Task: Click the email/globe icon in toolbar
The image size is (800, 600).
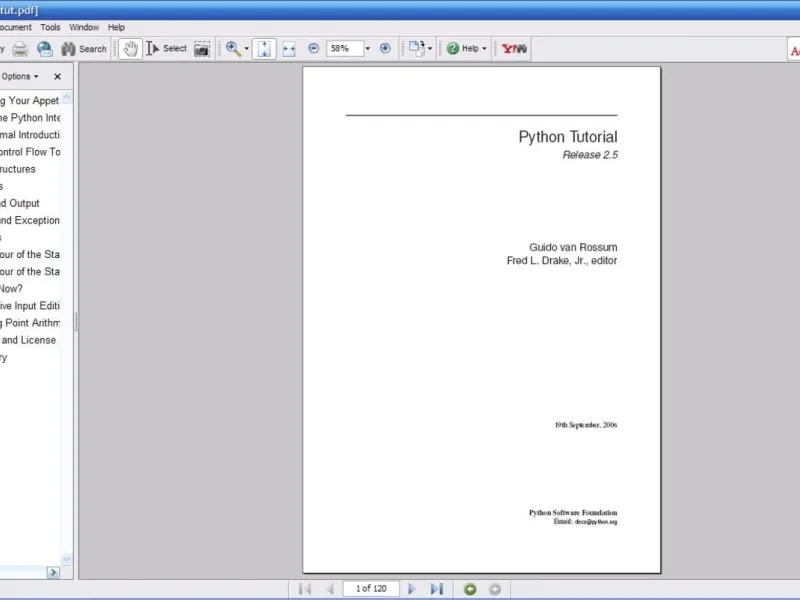Action: [x=45, y=49]
